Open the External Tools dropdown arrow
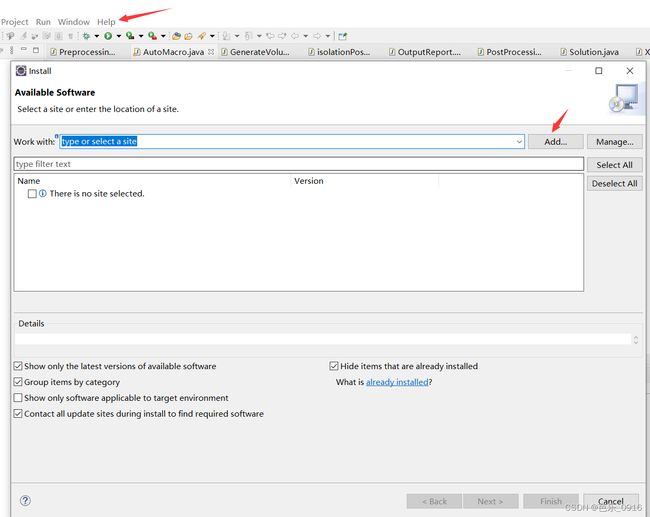The image size is (650, 517). (163, 36)
